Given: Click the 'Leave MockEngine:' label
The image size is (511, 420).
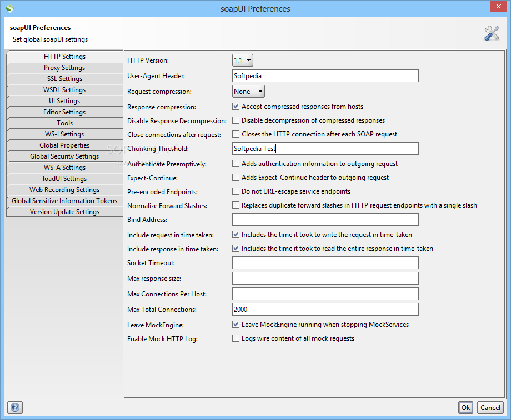Looking at the screenshot, I should pyautogui.click(x=156, y=325).
